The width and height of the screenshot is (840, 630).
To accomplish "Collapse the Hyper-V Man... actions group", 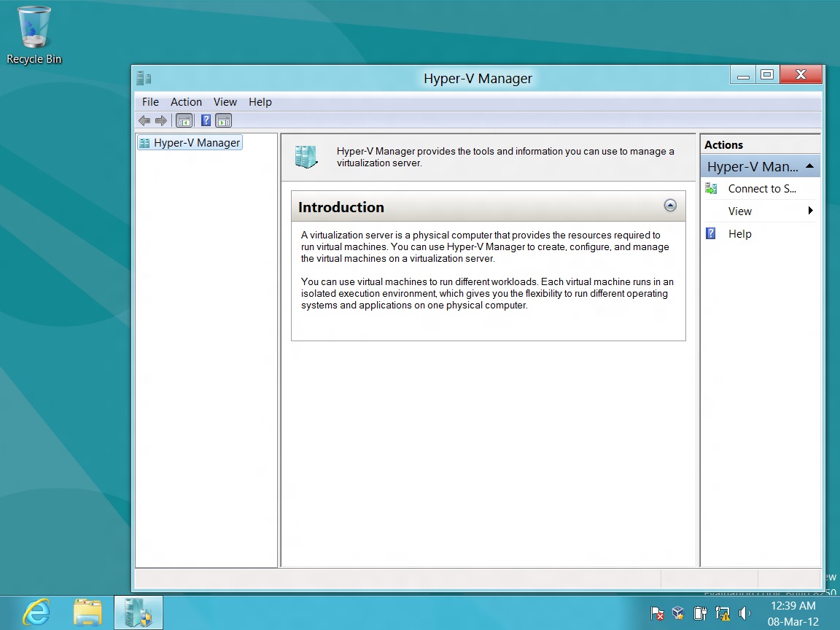I will 810,166.
